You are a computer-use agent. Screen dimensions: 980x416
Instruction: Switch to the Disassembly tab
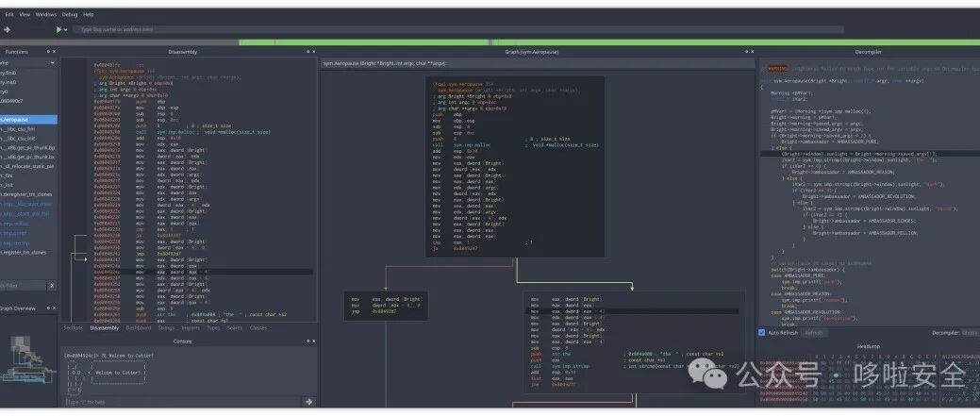pos(105,328)
